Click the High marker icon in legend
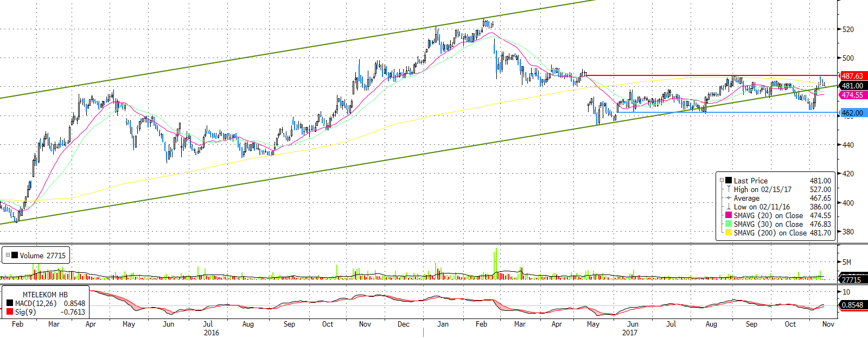Viewport: 868px width, 338px height. [x=729, y=189]
